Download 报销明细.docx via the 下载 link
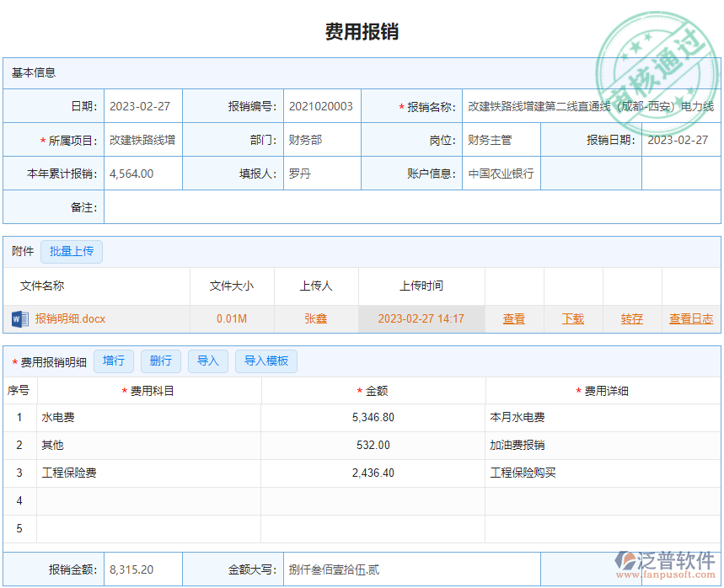 click(573, 319)
